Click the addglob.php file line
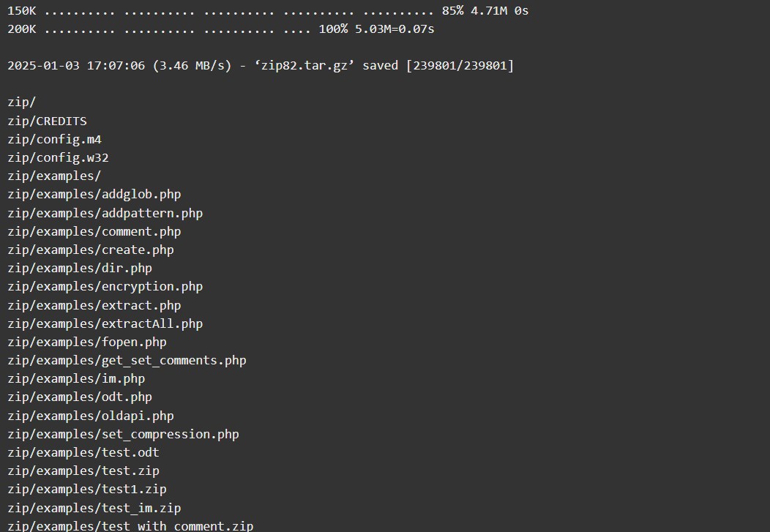The width and height of the screenshot is (770, 532). [x=94, y=195]
